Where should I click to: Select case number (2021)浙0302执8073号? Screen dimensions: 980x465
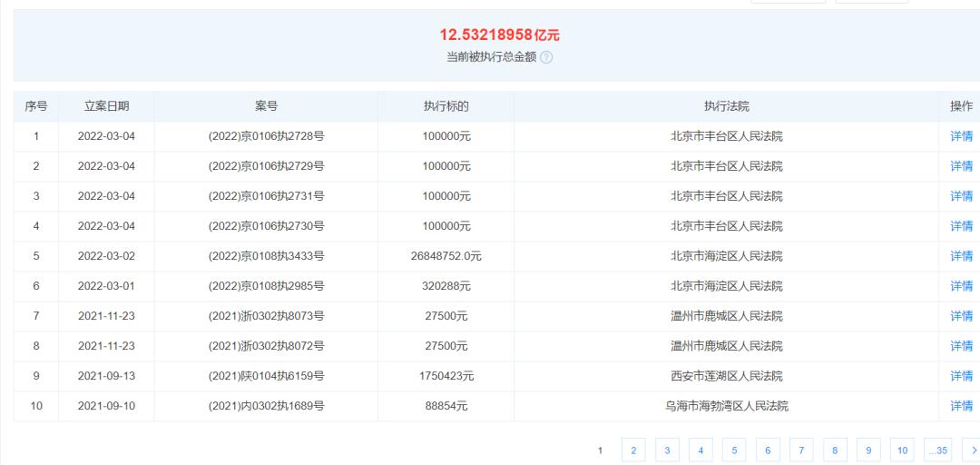[x=266, y=316]
